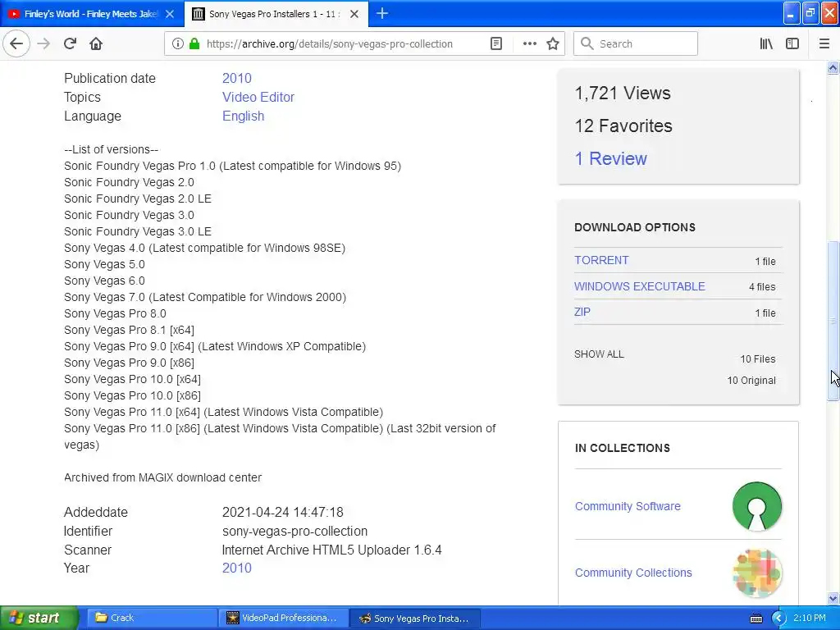Open the Library bookshelf icon
840x630 pixels.
click(766, 43)
